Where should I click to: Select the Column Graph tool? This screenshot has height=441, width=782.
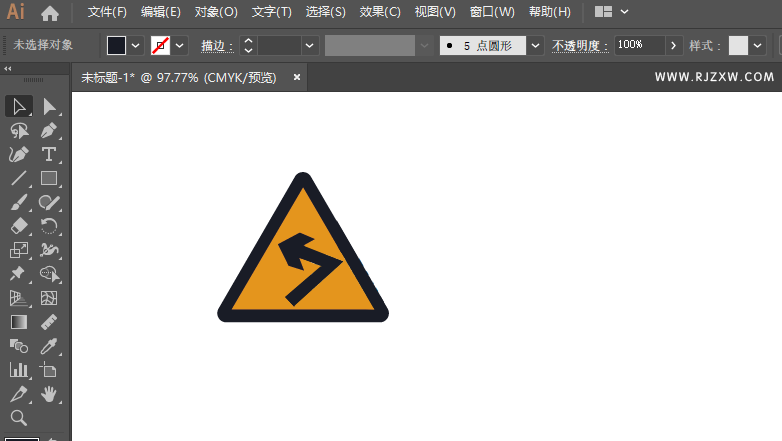click(19, 370)
